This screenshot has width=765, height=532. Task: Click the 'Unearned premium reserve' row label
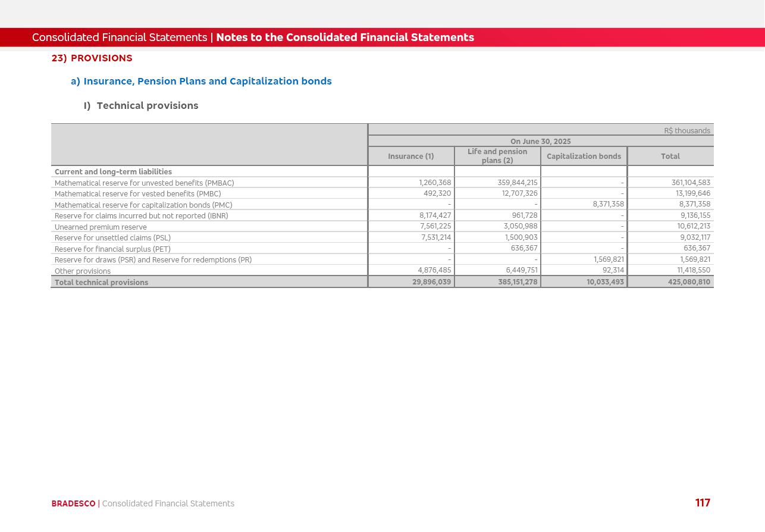point(101,227)
